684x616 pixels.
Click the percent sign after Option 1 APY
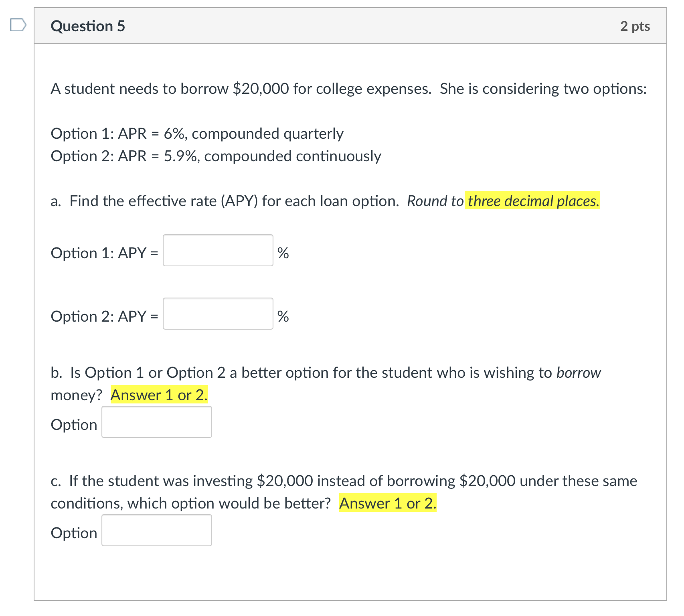point(283,253)
